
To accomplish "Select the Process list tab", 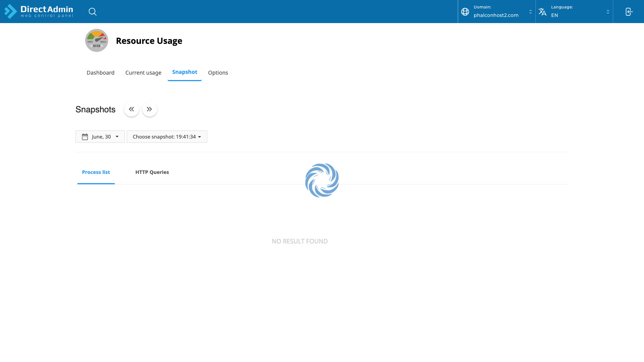I will [96, 172].
